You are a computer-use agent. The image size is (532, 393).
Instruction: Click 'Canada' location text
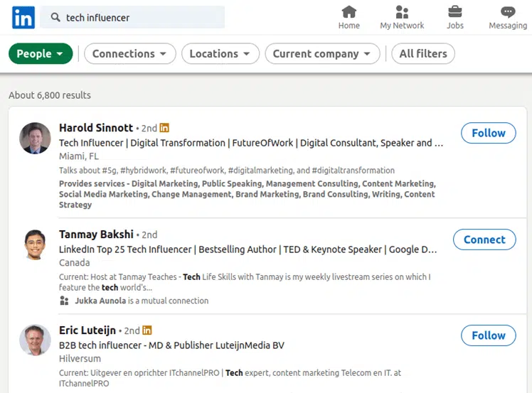coord(74,263)
